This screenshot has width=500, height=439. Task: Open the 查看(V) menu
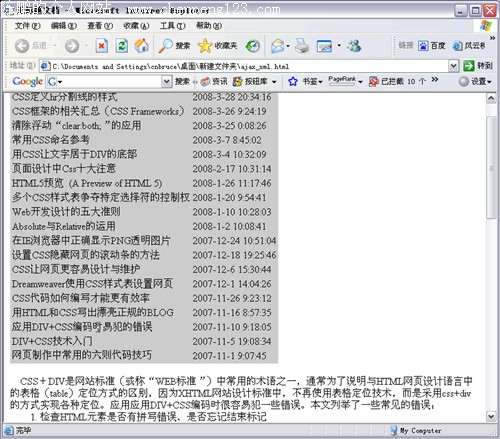(x=100, y=26)
